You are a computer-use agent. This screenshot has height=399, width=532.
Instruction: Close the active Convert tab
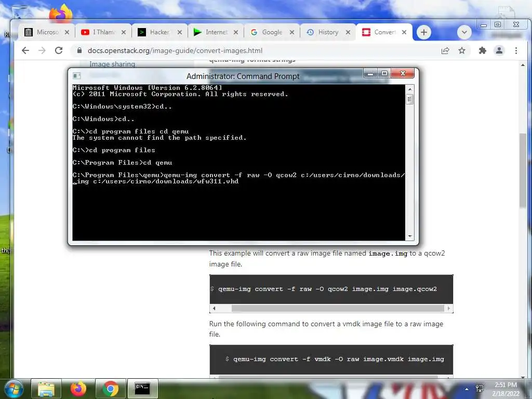tap(404, 32)
